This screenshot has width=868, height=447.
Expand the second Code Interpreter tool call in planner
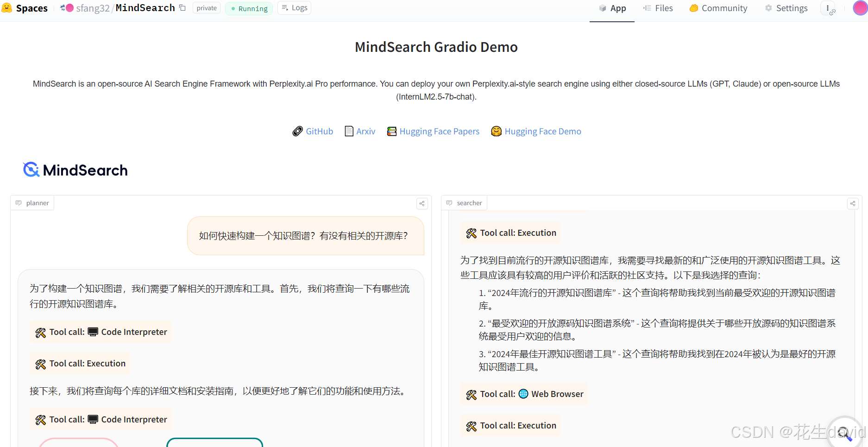pyautogui.click(x=101, y=420)
